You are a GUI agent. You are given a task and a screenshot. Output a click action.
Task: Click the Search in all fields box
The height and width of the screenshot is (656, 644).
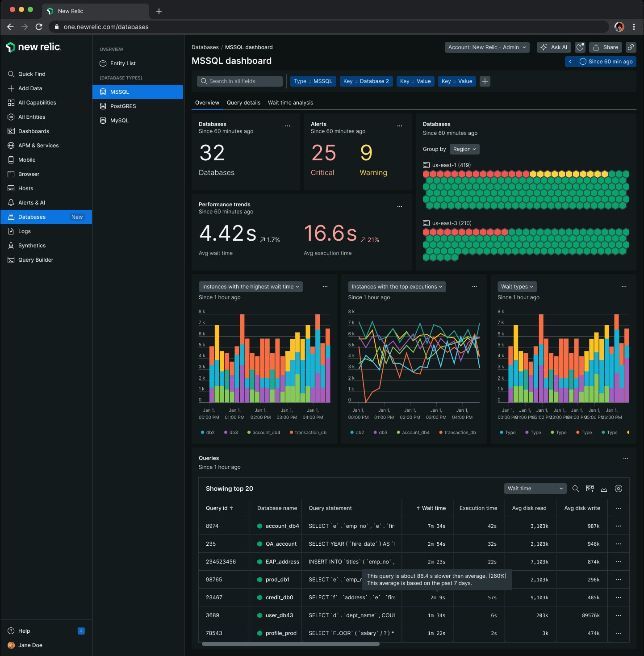[240, 81]
